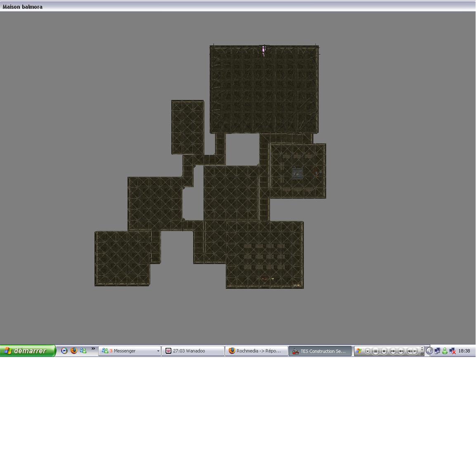Launch Windows Media Player from quick launch
This screenshot has height=464, width=476.
coord(64,351)
